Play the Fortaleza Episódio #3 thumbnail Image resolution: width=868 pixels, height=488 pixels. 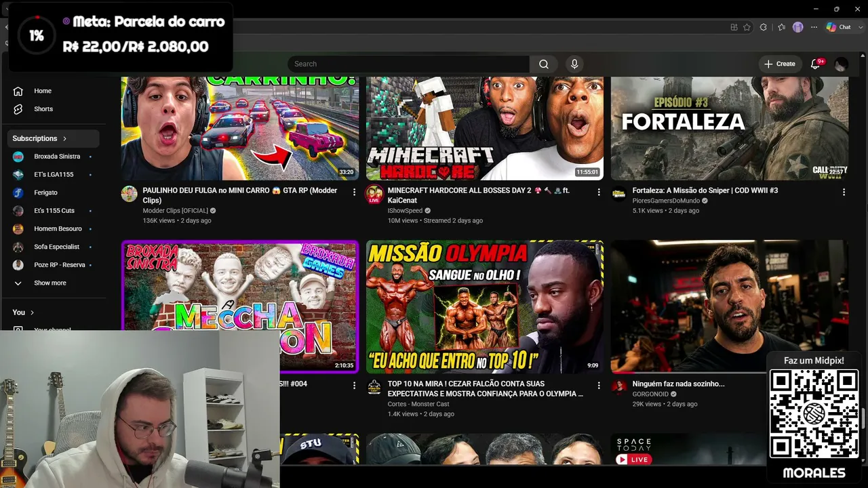point(730,127)
